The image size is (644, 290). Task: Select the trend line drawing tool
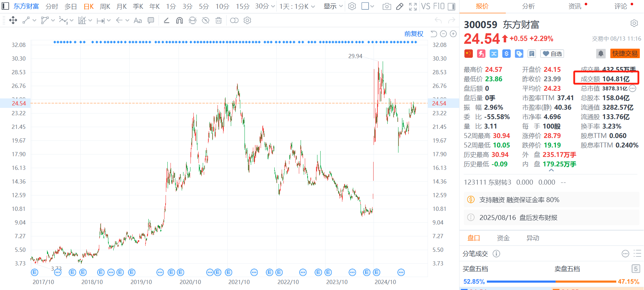coord(26,20)
